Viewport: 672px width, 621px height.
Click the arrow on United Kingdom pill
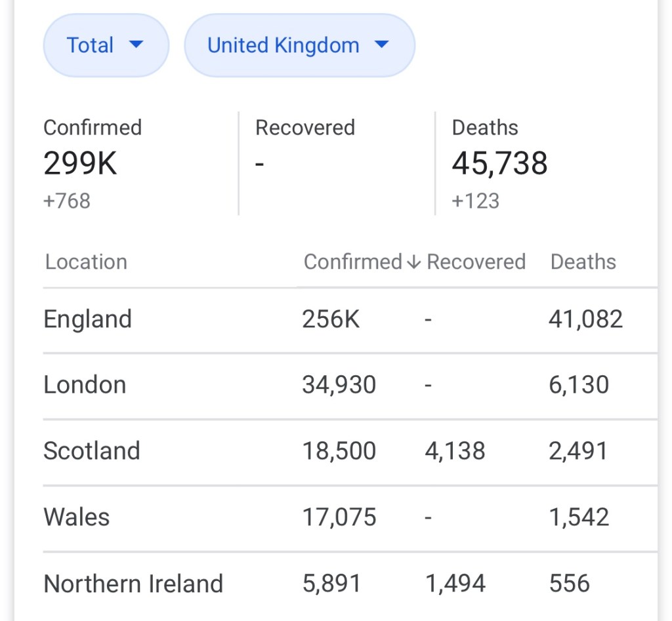click(381, 45)
